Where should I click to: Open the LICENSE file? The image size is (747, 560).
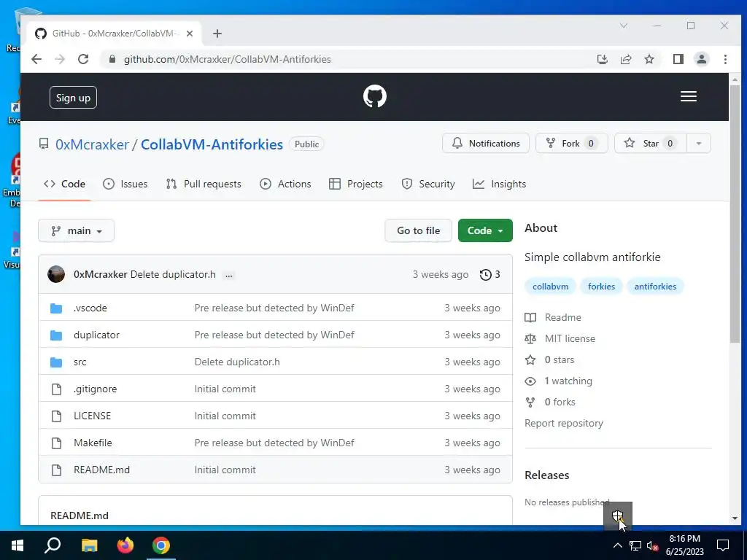tap(93, 416)
